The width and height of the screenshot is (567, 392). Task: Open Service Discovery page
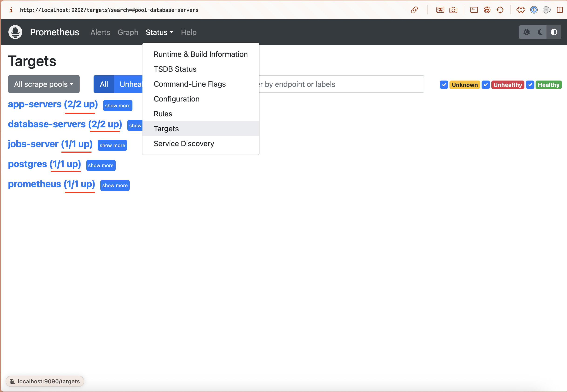(201, 144)
